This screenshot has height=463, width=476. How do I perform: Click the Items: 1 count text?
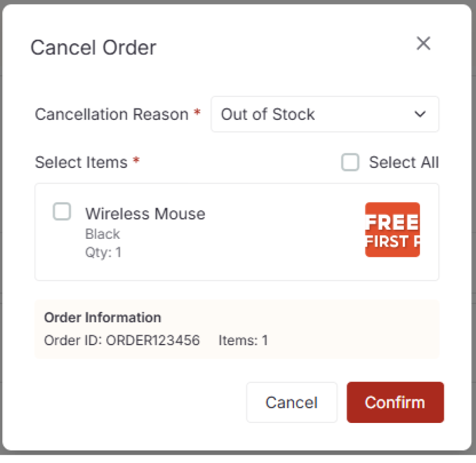click(244, 341)
